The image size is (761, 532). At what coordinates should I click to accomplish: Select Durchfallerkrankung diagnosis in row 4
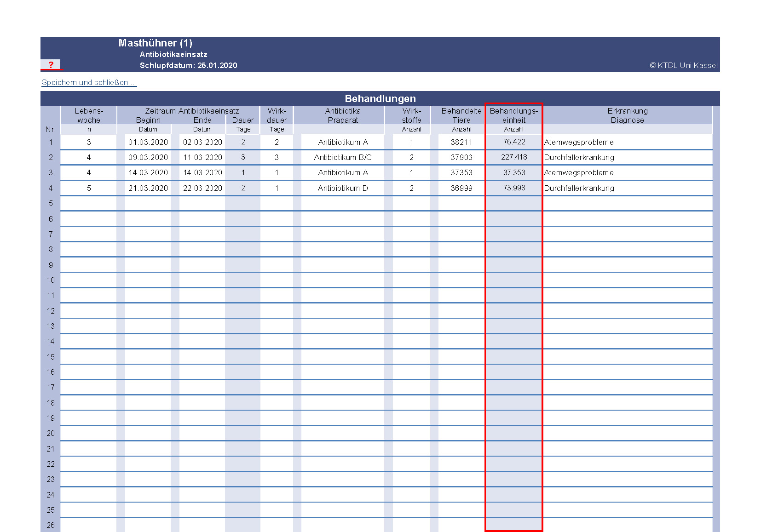click(x=579, y=188)
